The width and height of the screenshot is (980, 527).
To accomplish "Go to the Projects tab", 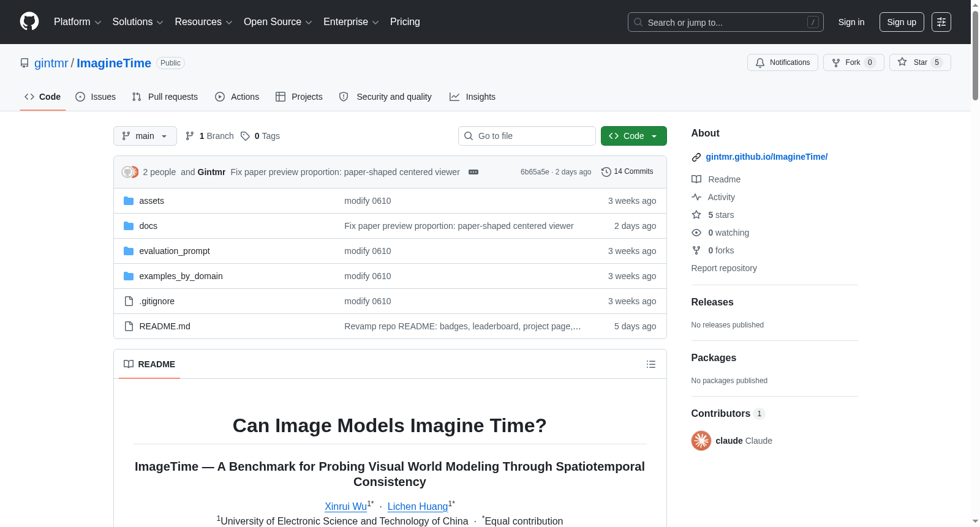I will pos(299,97).
